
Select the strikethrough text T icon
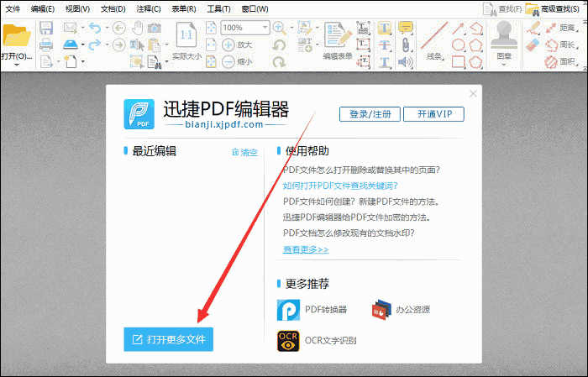tap(384, 45)
